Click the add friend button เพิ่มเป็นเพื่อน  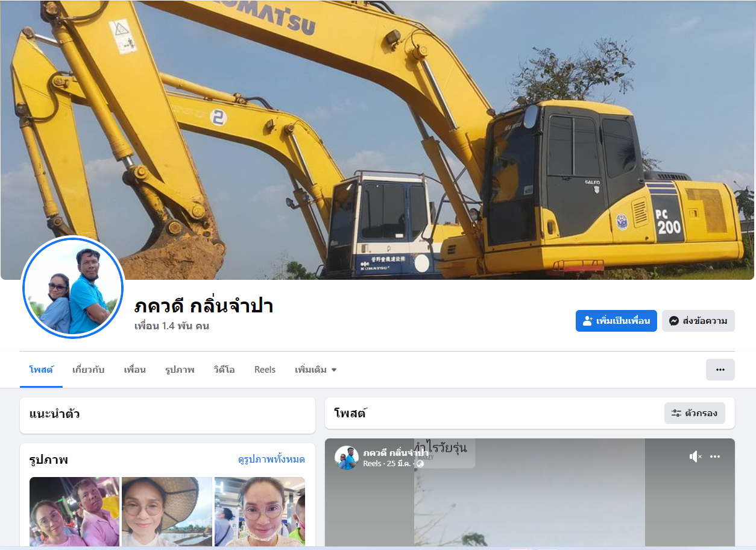tap(616, 321)
